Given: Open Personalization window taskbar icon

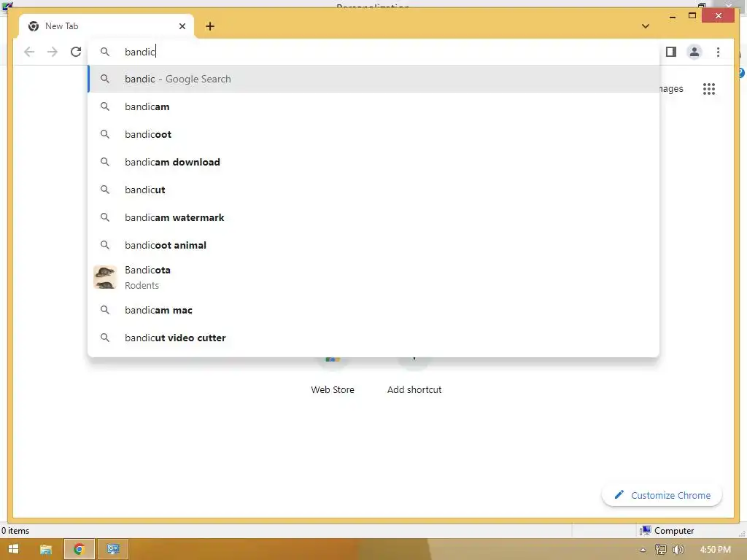Looking at the screenshot, I should pyautogui.click(x=113, y=549).
